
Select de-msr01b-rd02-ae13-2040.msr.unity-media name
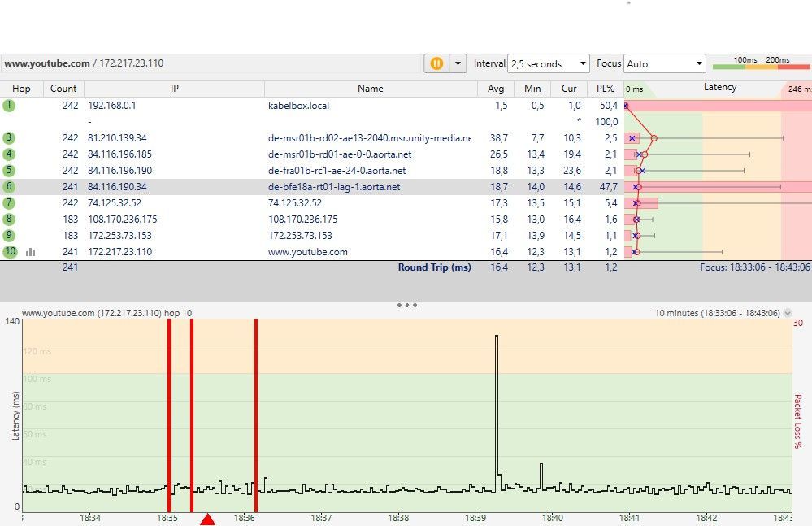[x=370, y=138]
